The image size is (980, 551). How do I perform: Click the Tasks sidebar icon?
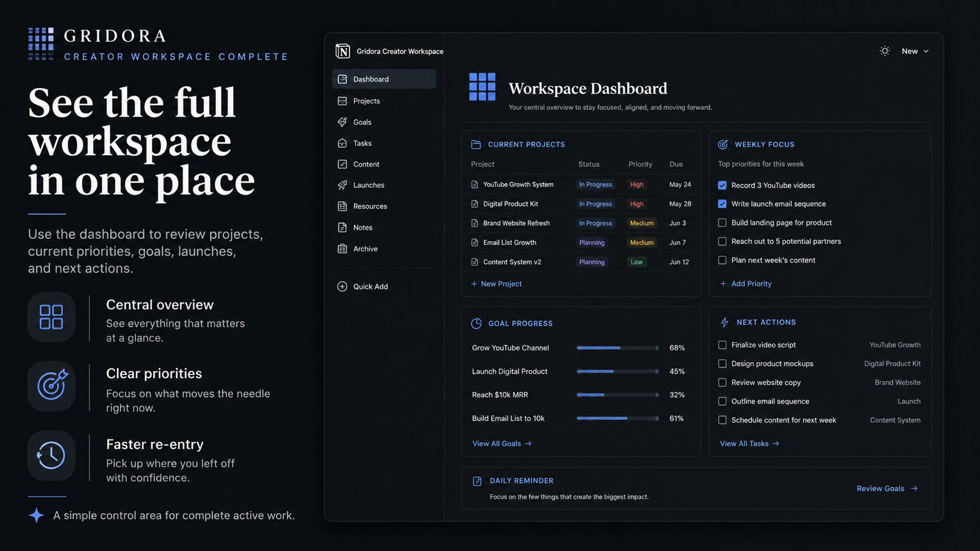pos(342,143)
